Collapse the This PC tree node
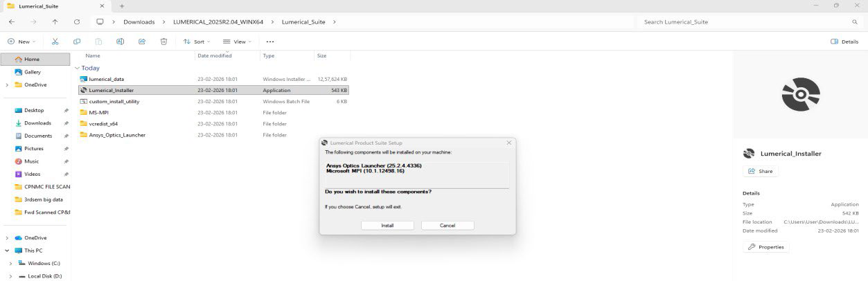Viewport: 868px width, 281px height. pos(7,251)
